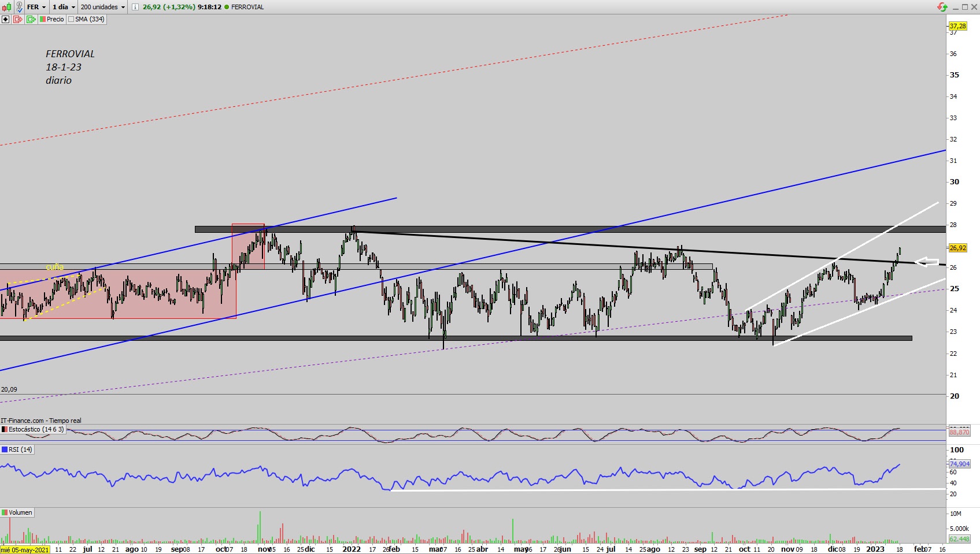Click the Volumen color square icon
The height and width of the screenshot is (554, 980).
pyautogui.click(x=5, y=512)
